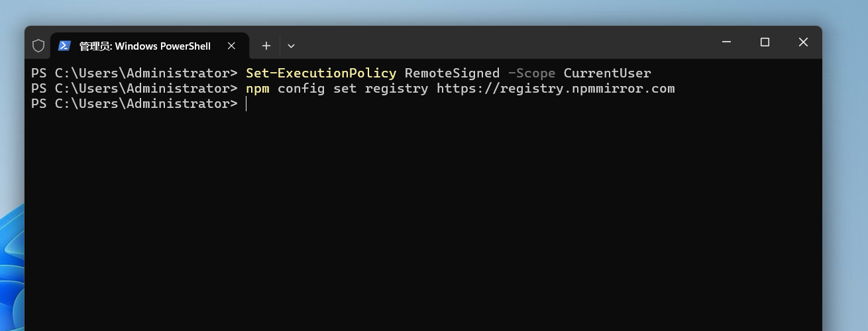The height and width of the screenshot is (331, 868).
Task: Minimize the terminal window
Action: [x=726, y=42]
